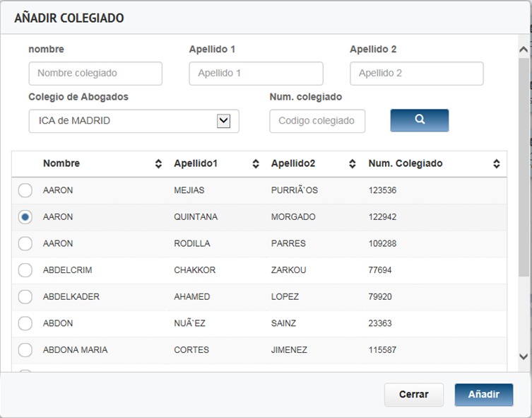Focus the Codigo colegiado input field
Screen dimensions: 532x418
point(317,121)
